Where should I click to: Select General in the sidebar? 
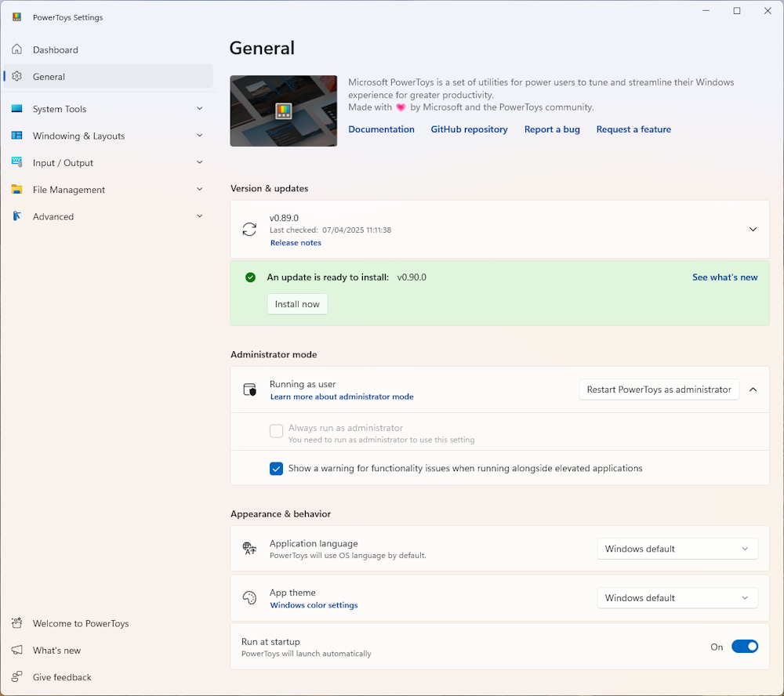tap(108, 77)
